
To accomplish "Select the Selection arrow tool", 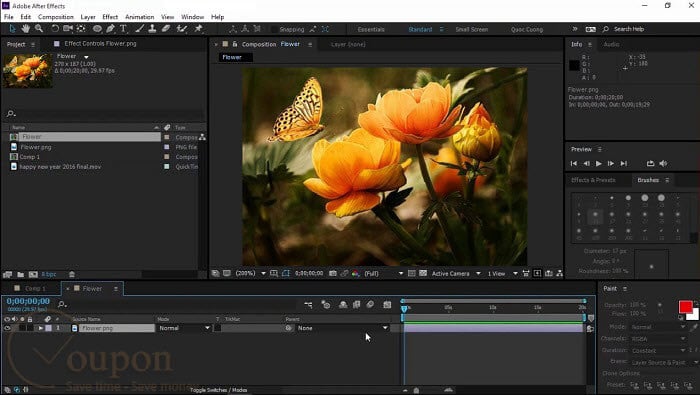I will click(x=12, y=29).
